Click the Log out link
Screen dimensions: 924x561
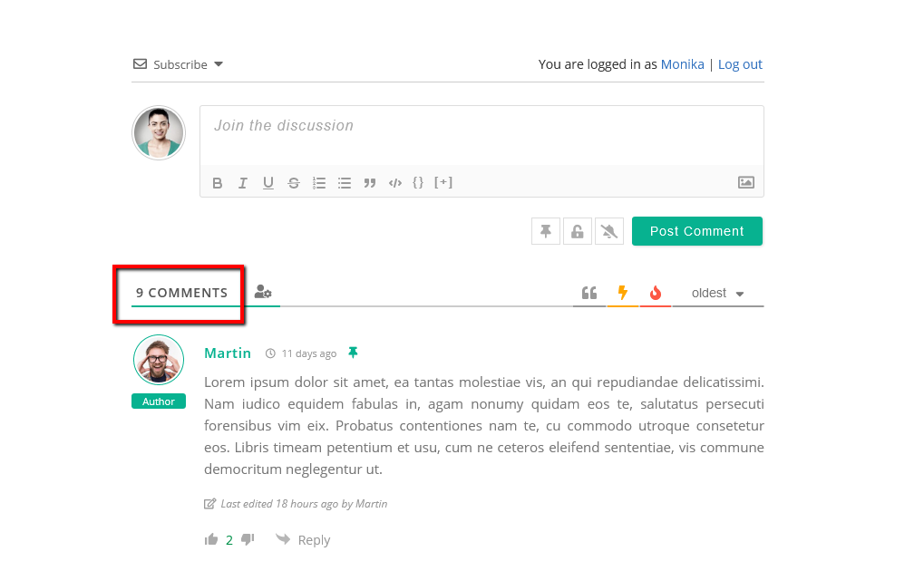[740, 64]
